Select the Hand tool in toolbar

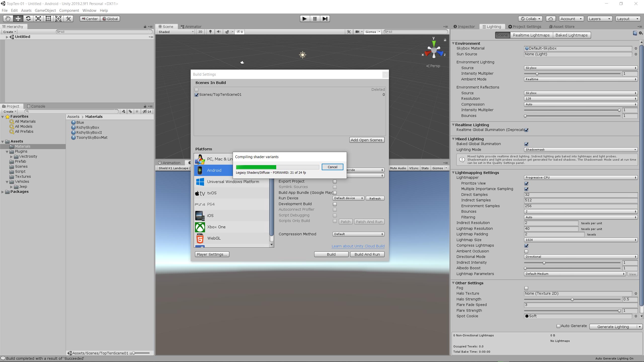point(8,19)
